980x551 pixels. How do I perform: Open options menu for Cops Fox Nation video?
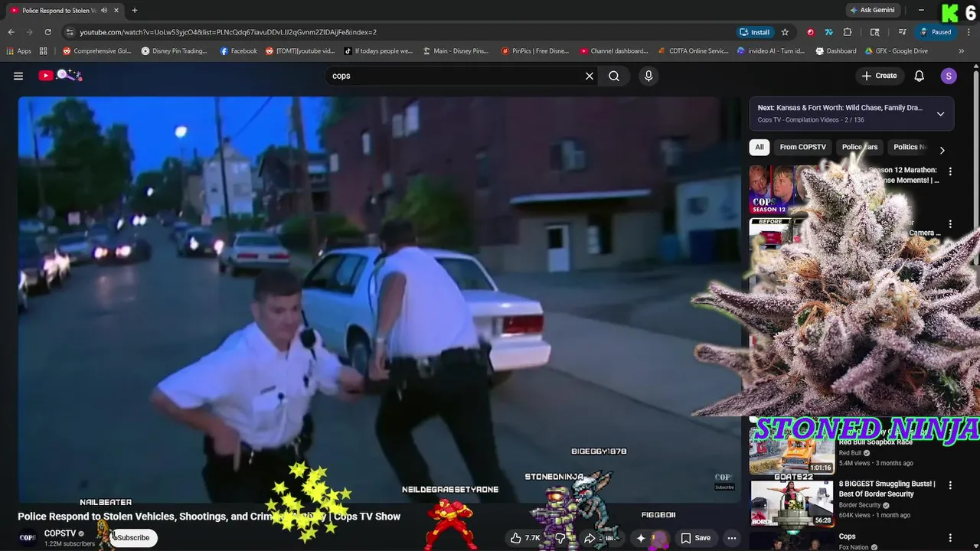pyautogui.click(x=950, y=538)
